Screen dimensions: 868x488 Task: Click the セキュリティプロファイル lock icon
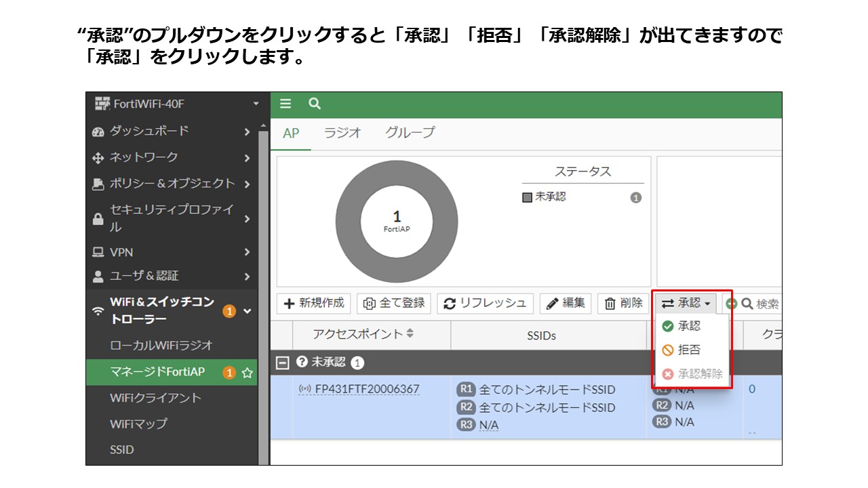tap(98, 219)
